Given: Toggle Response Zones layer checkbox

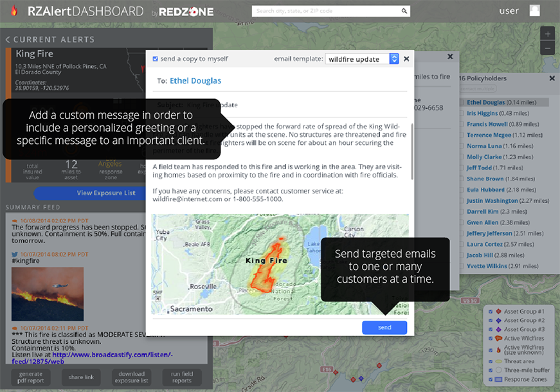Looking at the screenshot, I should (491, 379).
